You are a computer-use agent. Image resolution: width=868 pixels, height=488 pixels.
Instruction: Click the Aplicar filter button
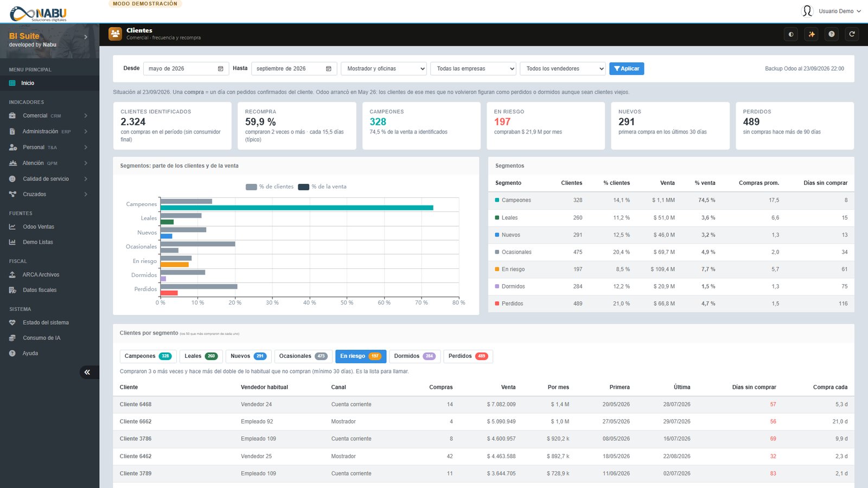pos(627,69)
